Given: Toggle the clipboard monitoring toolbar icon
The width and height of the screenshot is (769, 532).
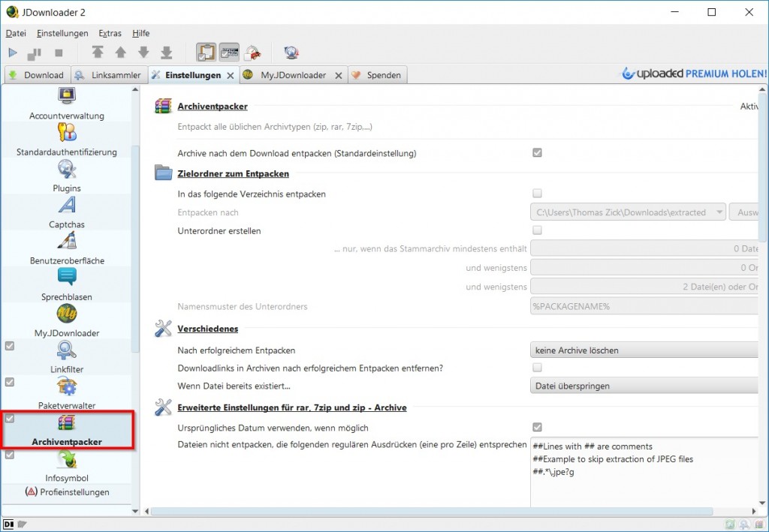Looking at the screenshot, I should point(206,53).
